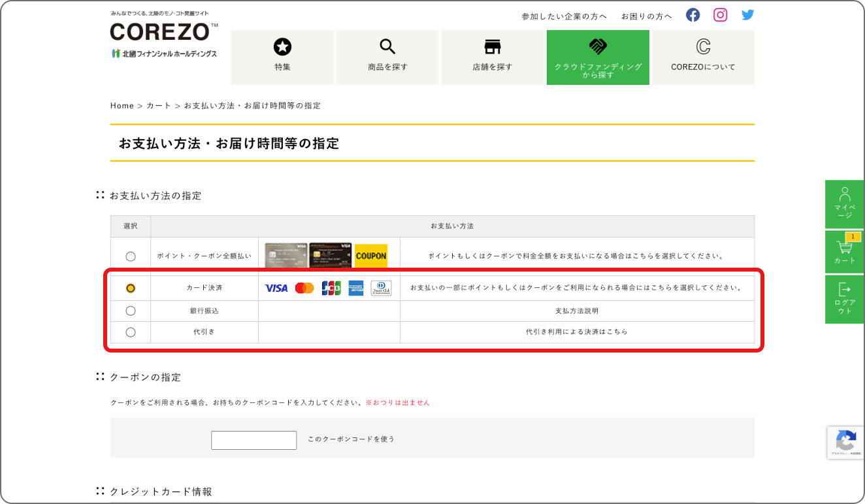This screenshot has height=504, width=865.
Task: Select the カード決済 radio button
Action: point(131,288)
